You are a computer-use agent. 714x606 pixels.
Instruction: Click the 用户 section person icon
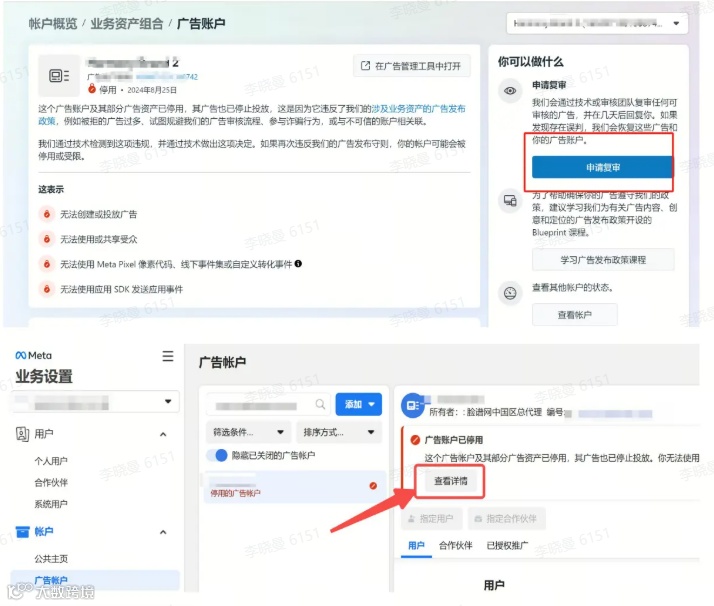pyautogui.click(x=22, y=434)
